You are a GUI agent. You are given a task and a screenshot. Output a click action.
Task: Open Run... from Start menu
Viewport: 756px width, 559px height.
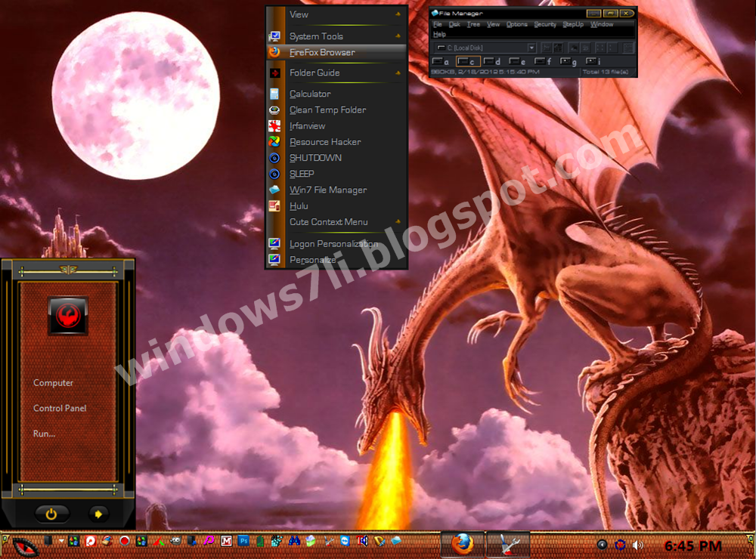[x=44, y=434]
